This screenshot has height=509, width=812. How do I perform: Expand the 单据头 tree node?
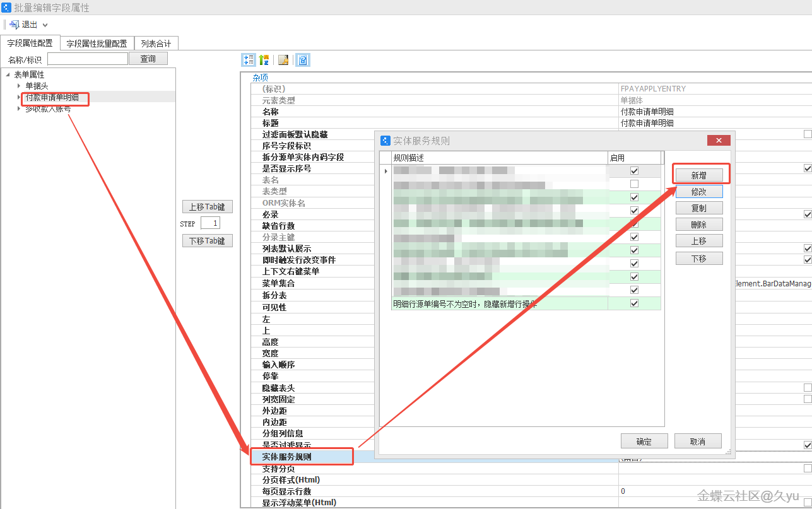coord(19,86)
